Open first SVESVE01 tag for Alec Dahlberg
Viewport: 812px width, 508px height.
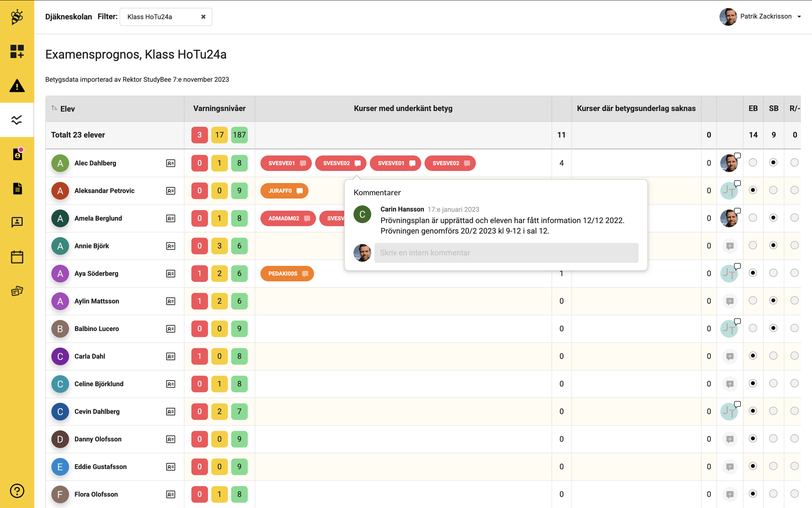[286, 163]
